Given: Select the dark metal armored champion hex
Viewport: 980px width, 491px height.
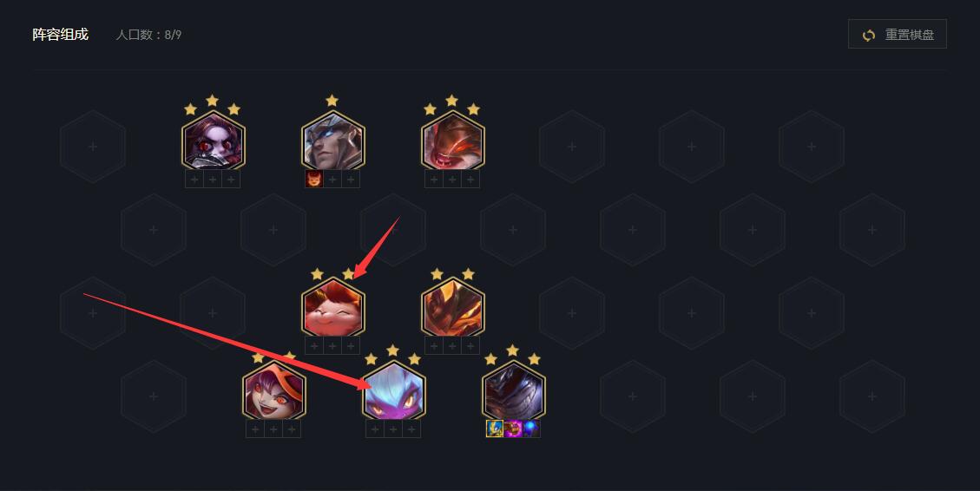Looking at the screenshot, I should [x=514, y=390].
